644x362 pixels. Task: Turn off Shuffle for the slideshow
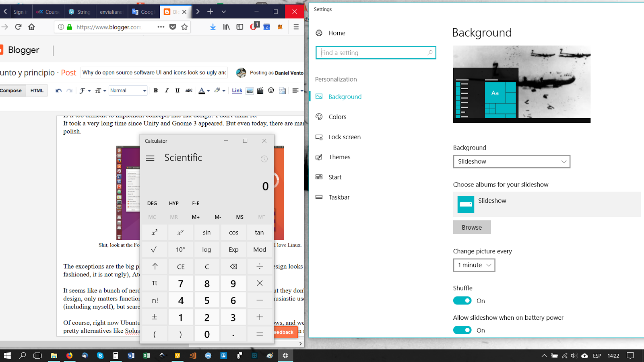[462, 300]
